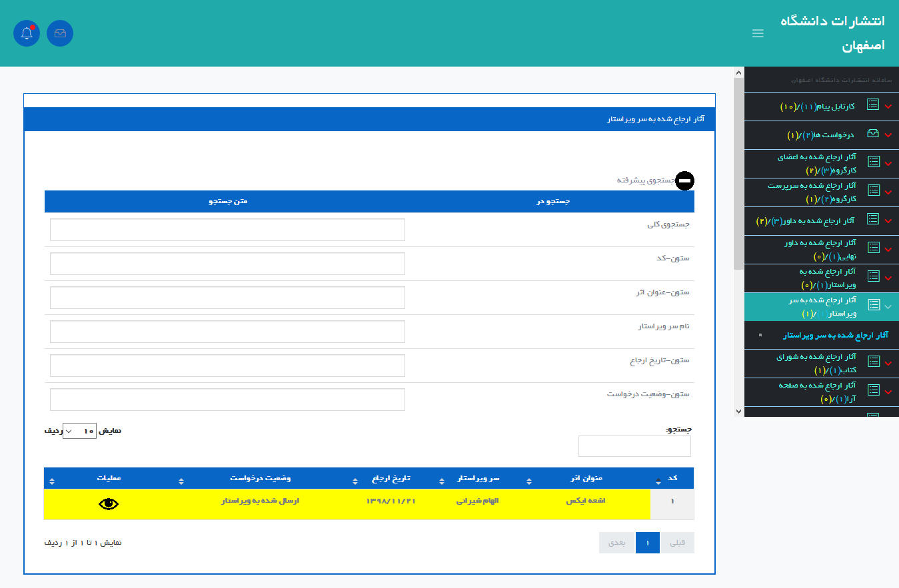The height and width of the screenshot is (588, 899).
Task: Click the list icon beside آثار ارجاع شده به شورای کتاب
Action: (x=872, y=362)
